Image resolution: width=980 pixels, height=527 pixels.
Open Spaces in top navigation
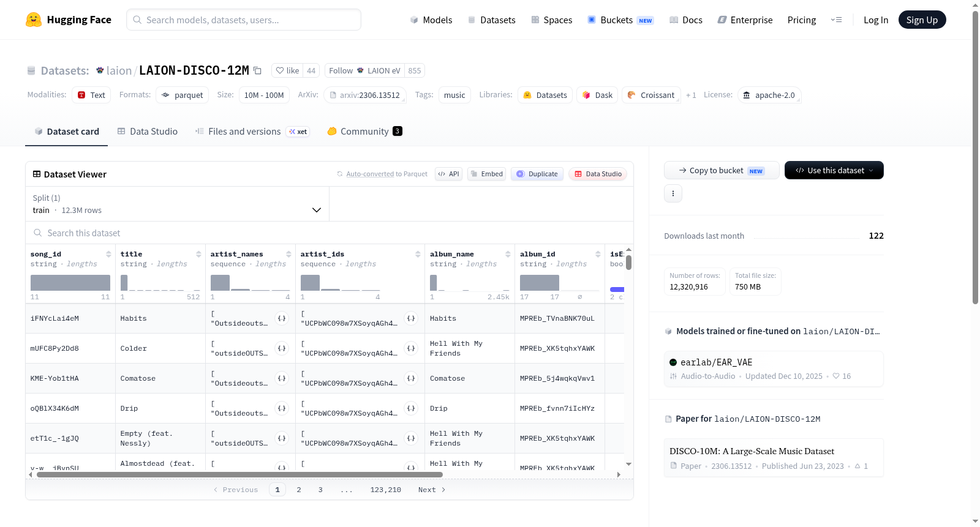point(552,20)
